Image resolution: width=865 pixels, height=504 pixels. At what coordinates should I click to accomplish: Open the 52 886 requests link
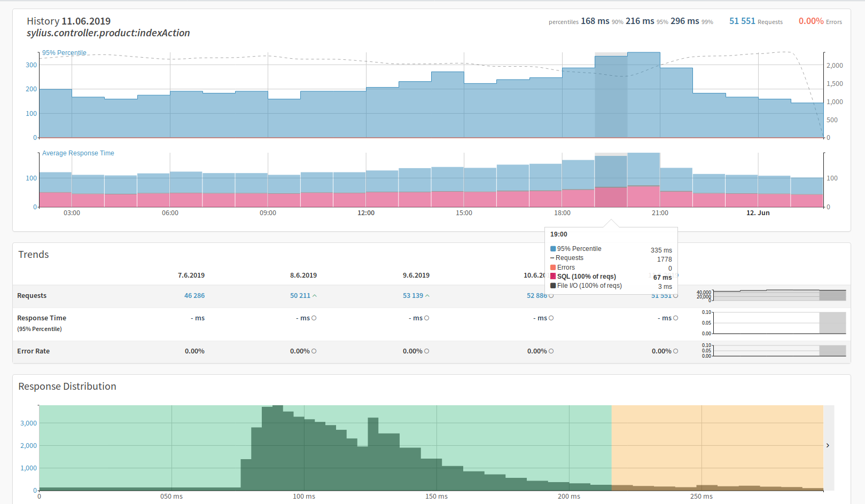click(x=537, y=296)
